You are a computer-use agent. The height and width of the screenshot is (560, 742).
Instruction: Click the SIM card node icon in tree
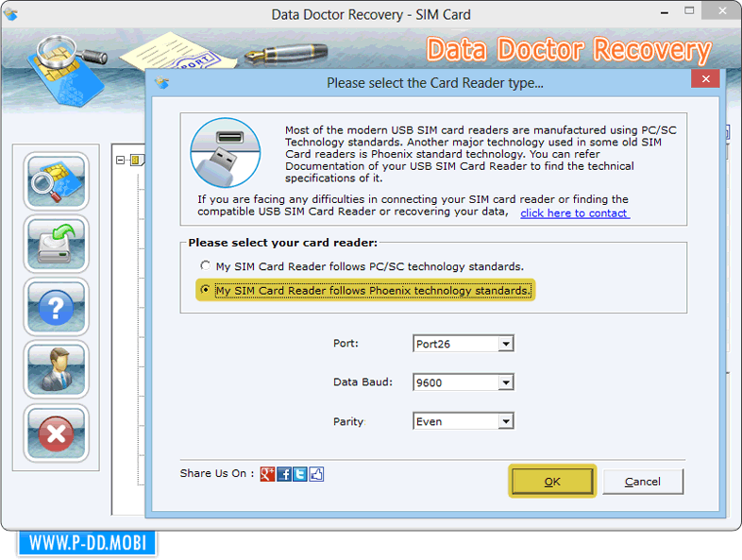tap(136, 160)
